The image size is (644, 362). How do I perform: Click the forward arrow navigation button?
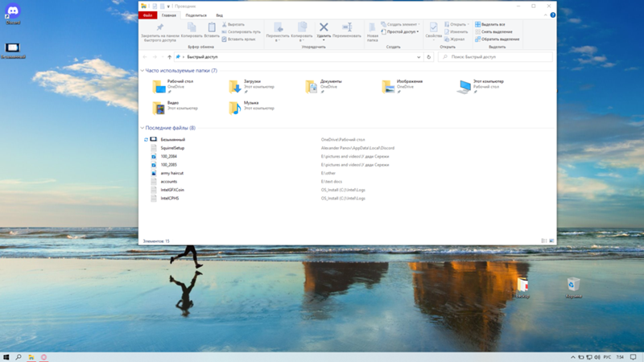click(155, 57)
